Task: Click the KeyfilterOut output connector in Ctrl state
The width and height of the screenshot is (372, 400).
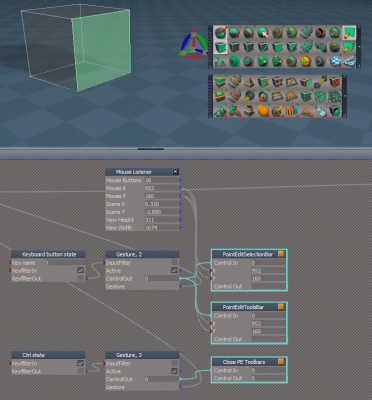Action: pos(87,371)
